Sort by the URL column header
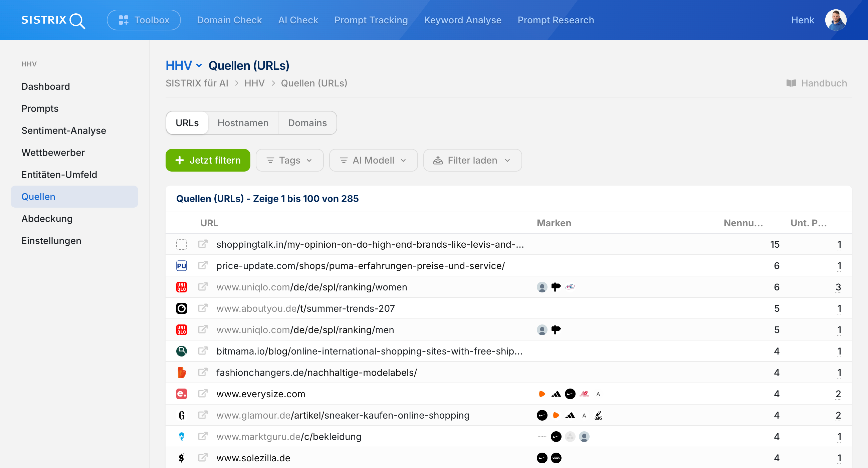Image resolution: width=868 pixels, height=468 pixels. (209, 223)
